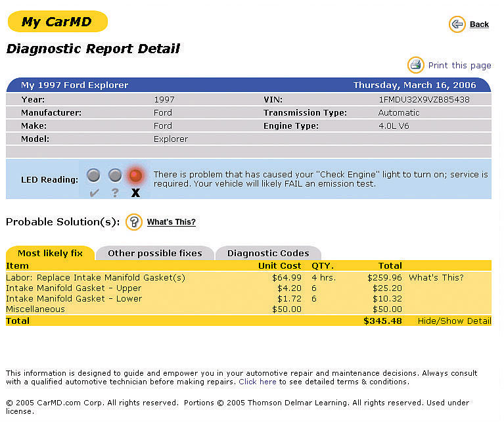Click the red LED indicator
The width and height of the screenshot is (504, 427).
(x=135, y=175)
